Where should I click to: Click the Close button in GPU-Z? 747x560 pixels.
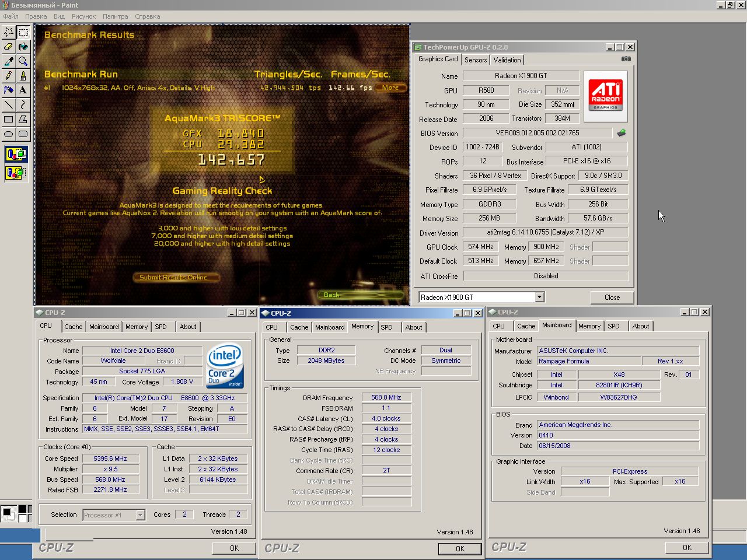[612, 297]
